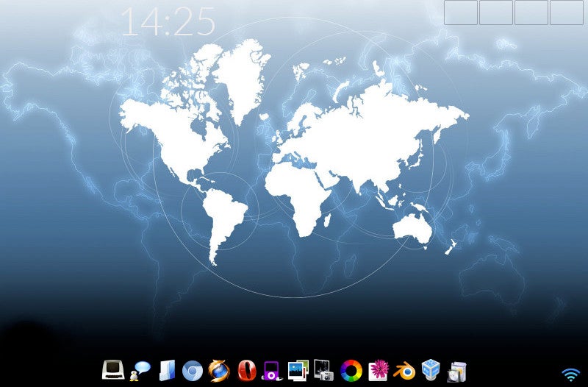The height and width of the screenshot is (387, 588).
Task: Switch to the third workspace box
Action: (531, 13)
